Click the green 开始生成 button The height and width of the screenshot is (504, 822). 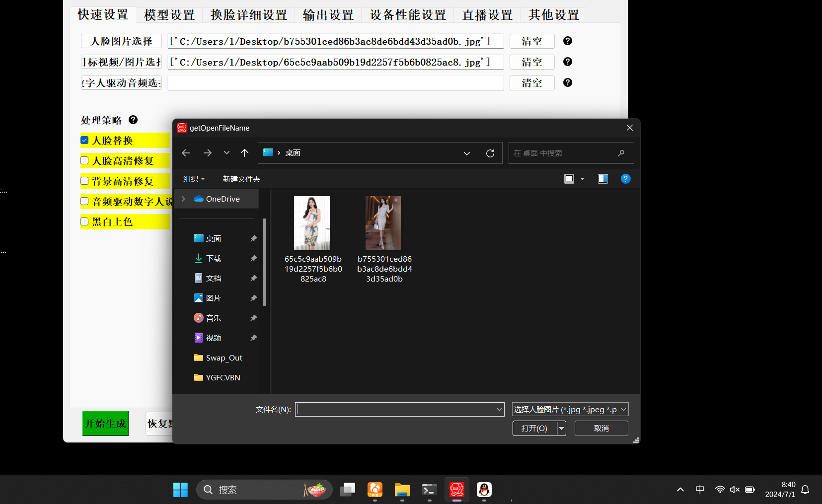tap(105, 424)
